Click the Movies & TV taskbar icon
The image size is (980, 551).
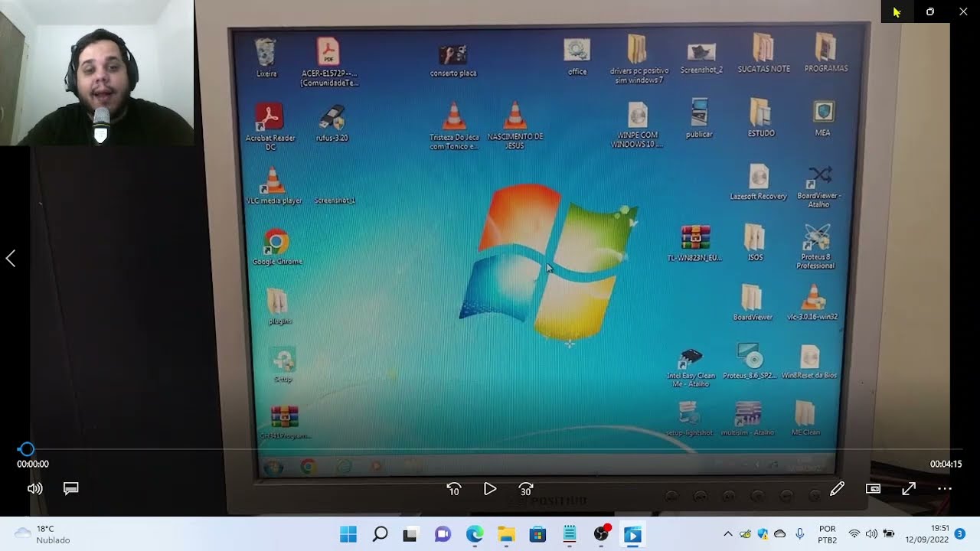[632, 534]
